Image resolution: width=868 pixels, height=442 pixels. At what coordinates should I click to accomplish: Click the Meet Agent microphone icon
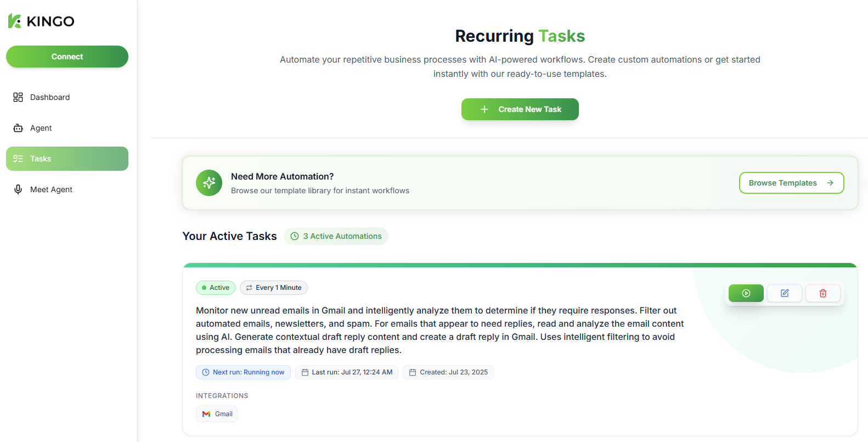pos(18,189)
